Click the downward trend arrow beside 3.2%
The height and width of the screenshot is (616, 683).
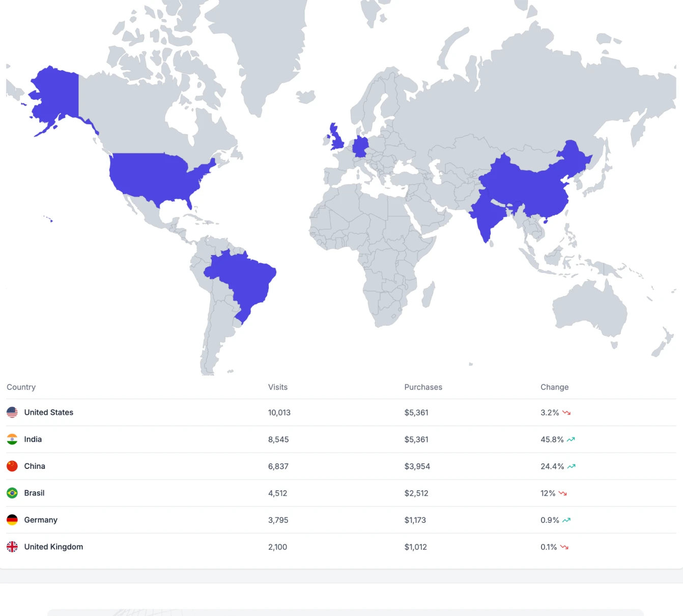click(x=566, y=413)
